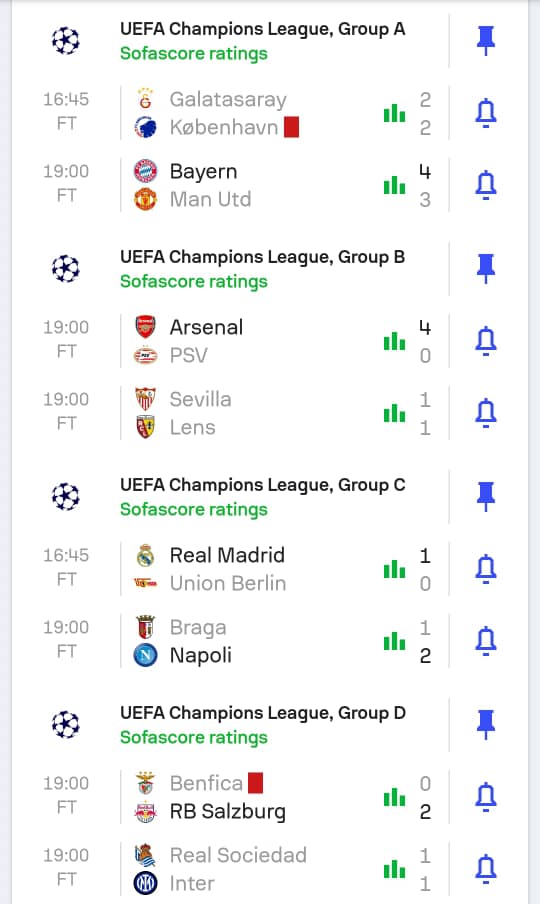Click the Champions League ball icon for Group C
Viewport: 540px width, 904px height.
66,496
